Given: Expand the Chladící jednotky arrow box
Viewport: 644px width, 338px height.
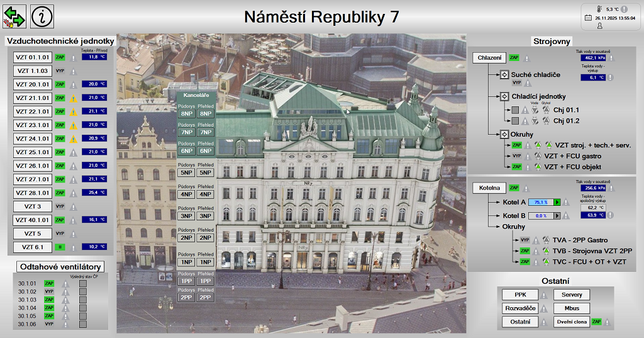Looking at the screenshot, I should (504, 96).
